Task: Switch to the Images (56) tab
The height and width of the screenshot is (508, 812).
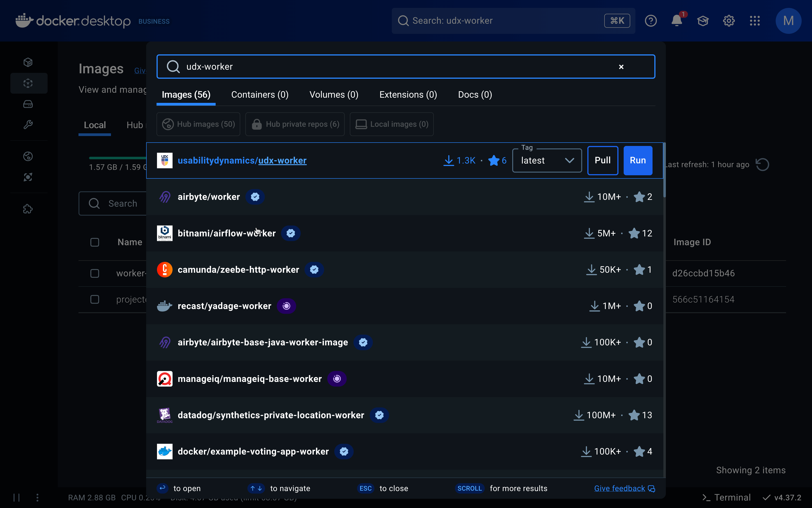Action: pyautogui.click(x=186, y=95)
